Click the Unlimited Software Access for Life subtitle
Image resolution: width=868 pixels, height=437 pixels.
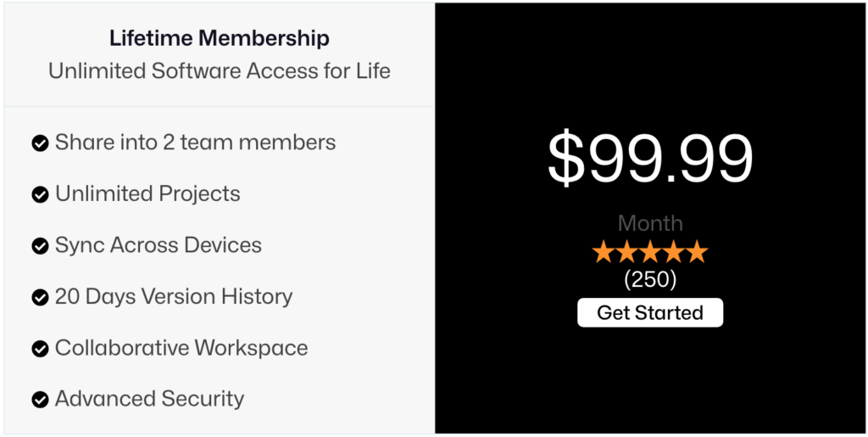click(x=220, y=71)
